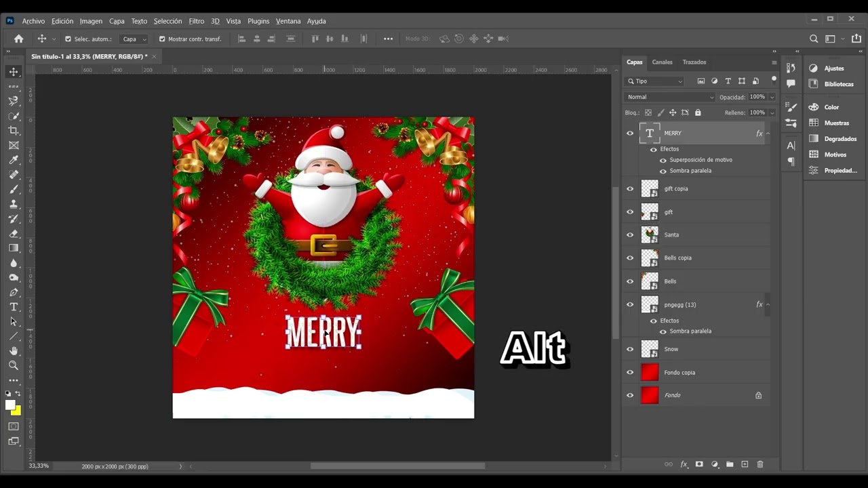Toggle layer filtering on/off switch
The width and height of the screenshot is (868, 488).
774,80
